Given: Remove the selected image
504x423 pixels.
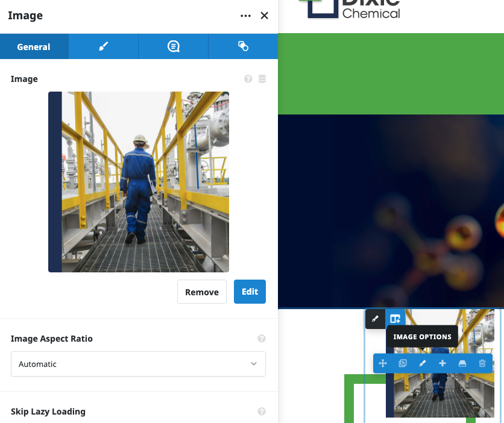Looking at the screenshot, I should [201, 292].
